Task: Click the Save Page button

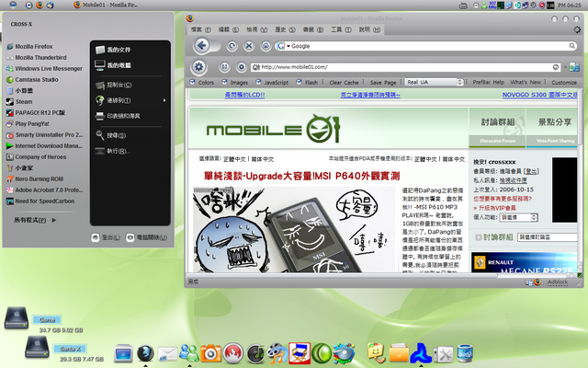Action: click(x=383, y=83)
